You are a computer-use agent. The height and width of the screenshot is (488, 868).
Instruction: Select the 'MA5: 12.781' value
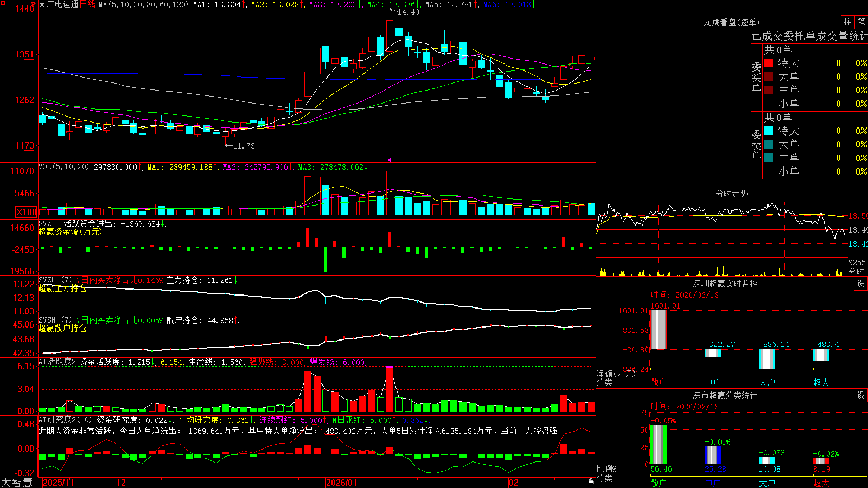(449, 4)
